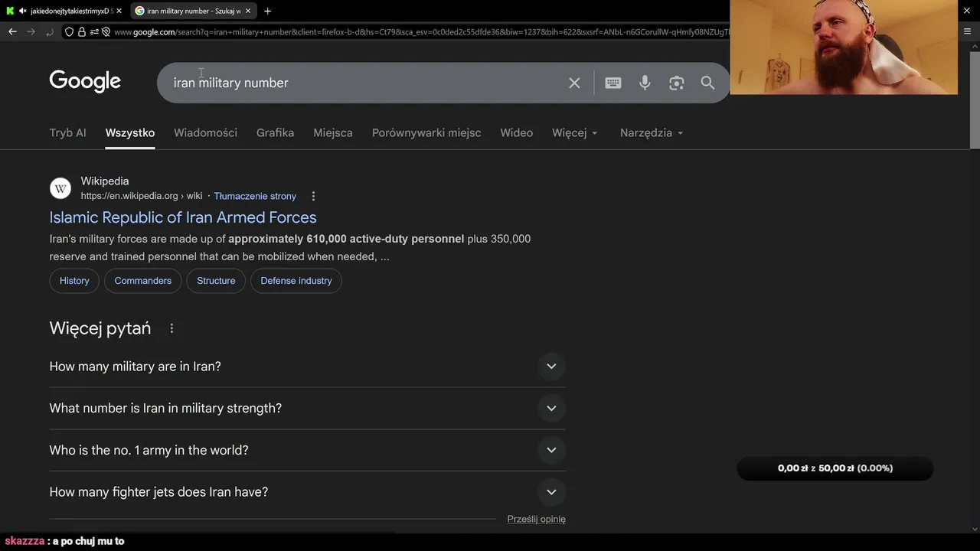Expand 'What number is Iran in military strength?'
This screenshot has width=980, height=551.
pos(307,409)
